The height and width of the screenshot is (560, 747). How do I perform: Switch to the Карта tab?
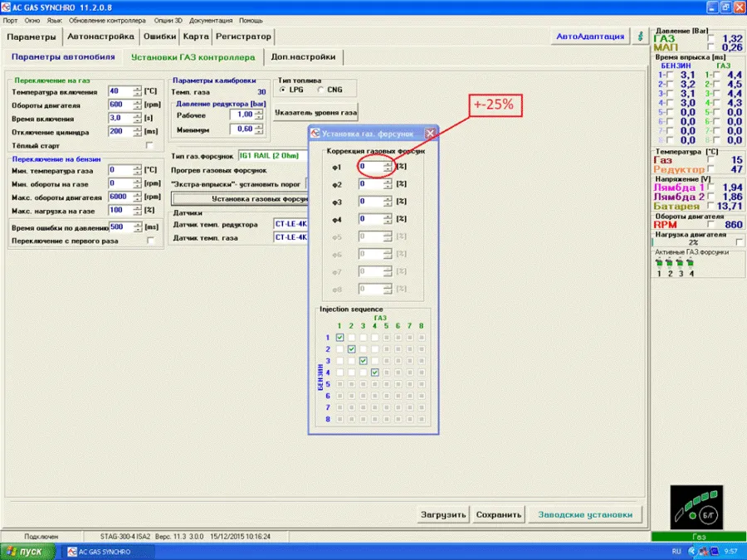[196, 37]
